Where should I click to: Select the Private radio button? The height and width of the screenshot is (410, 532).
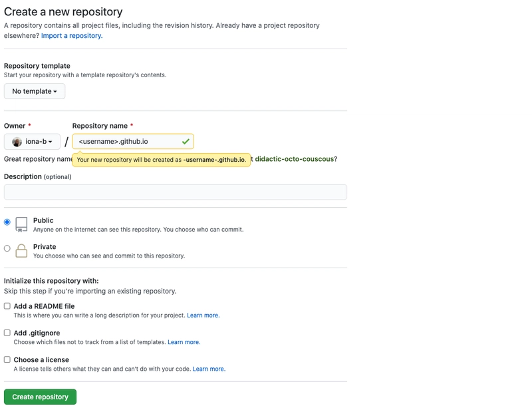click(x=7, y=248)
